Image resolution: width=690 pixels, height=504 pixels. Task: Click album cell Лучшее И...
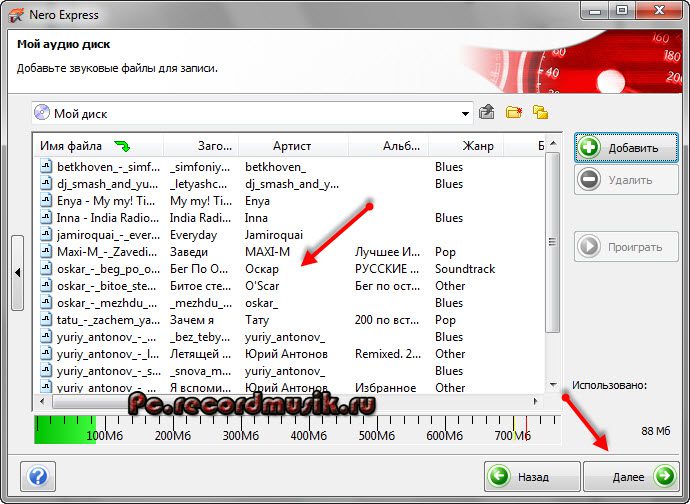click(x=387, y=252)
